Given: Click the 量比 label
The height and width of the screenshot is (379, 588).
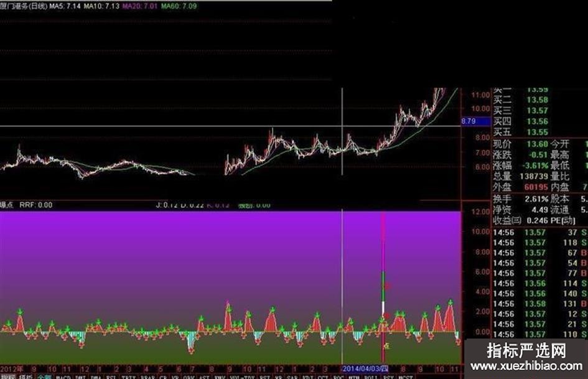Looking at the screenshot, I should (x=560, y=176).
